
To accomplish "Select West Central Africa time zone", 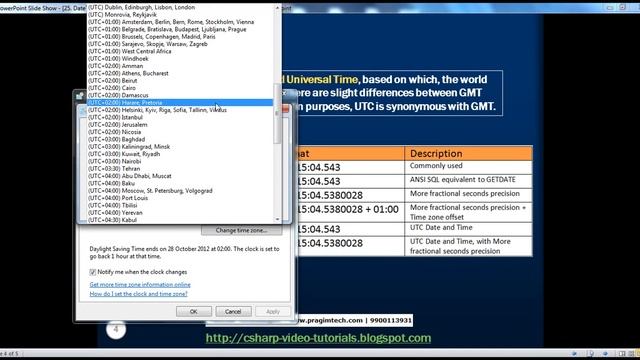I will click(x=180, y=51).
